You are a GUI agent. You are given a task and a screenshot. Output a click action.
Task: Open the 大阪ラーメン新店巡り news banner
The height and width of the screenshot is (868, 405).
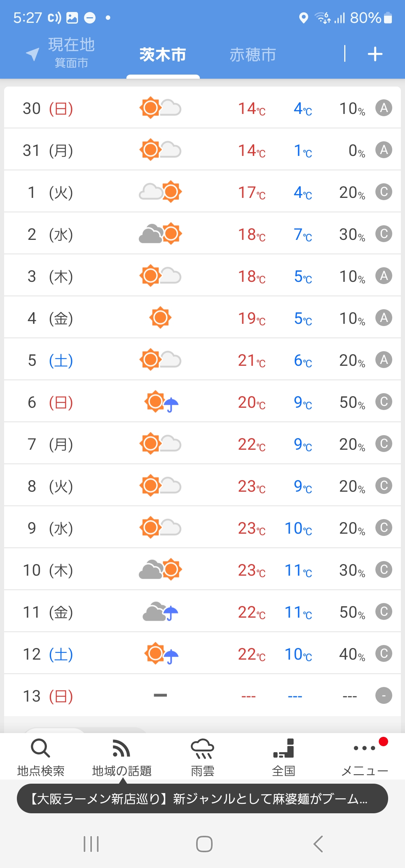pyautogui.click(x=202, y=799)
